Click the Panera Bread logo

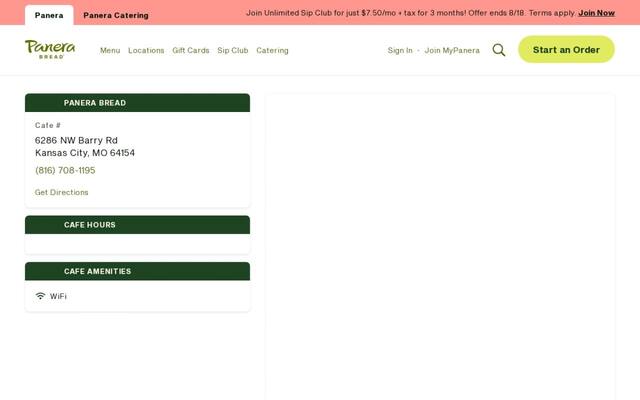point(50,49)
